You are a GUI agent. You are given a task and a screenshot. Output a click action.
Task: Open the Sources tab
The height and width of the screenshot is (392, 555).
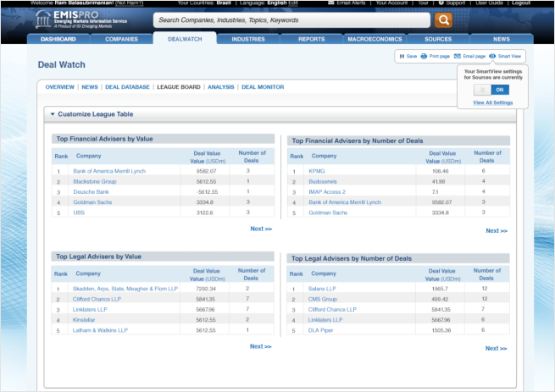coord(438,39)
